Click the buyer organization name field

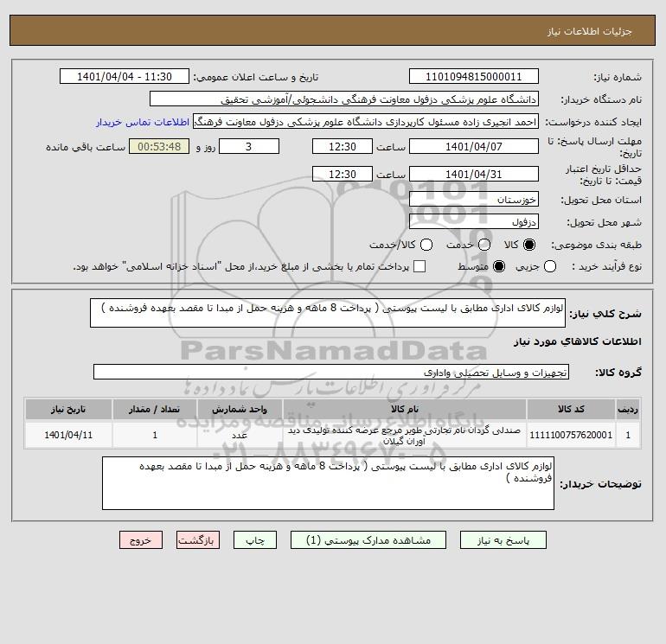coord(344,99)
